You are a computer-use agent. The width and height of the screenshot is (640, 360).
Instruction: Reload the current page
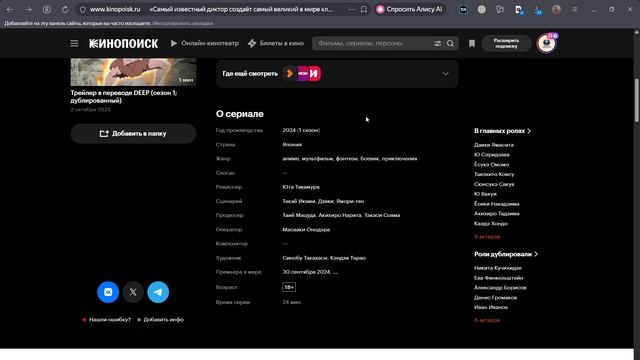pos(65,9)
